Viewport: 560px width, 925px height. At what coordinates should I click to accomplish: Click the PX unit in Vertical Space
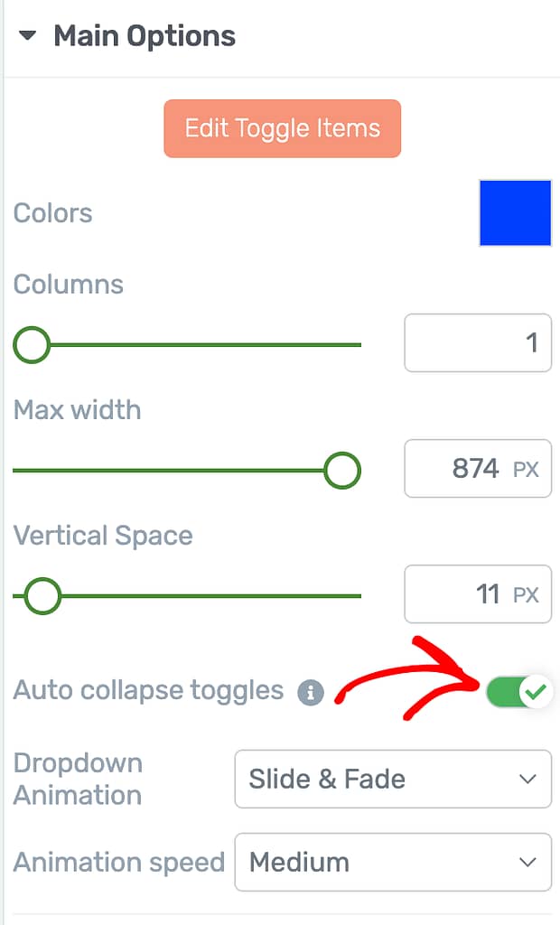(x=526, y=594)
